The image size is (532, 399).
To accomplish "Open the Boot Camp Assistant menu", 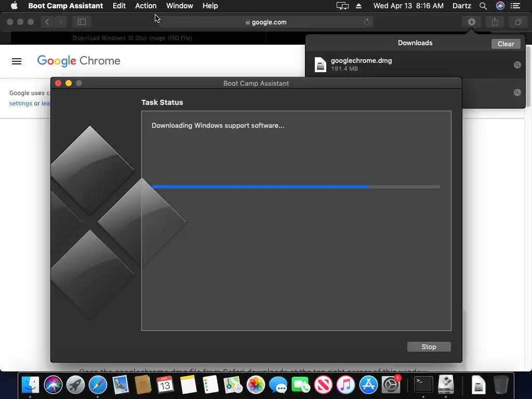I will point(65,6).
